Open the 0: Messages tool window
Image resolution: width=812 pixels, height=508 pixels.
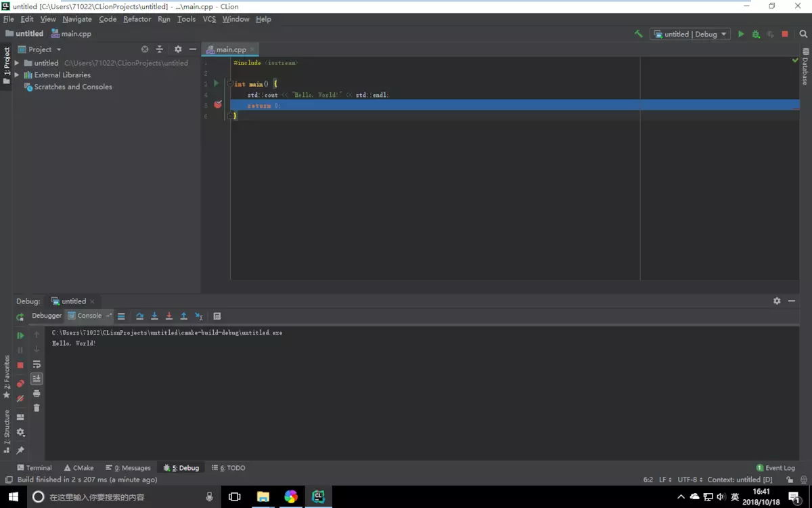coord(128,468)
